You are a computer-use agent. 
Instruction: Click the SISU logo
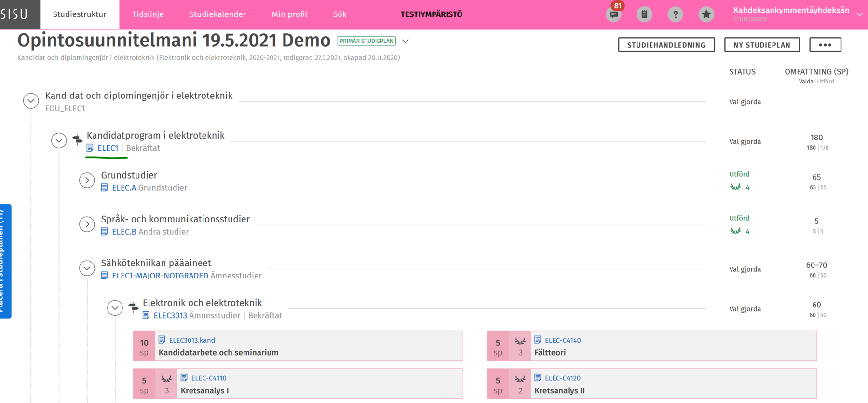point(14,14)
